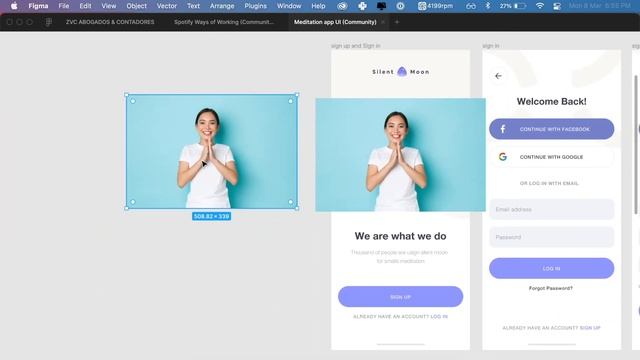The height and width of the screenshot is (360, 640).
Task: Click the Google G icon
Action: pos(503,157)
